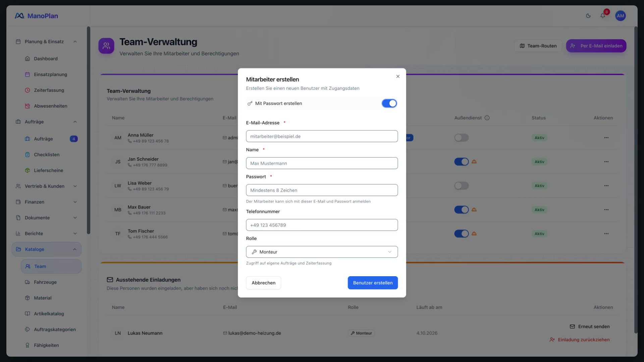Click Benutzer erstellen button
Image resolution: width=644 pixels, height=362 pixels.
[x=373, y=283]
